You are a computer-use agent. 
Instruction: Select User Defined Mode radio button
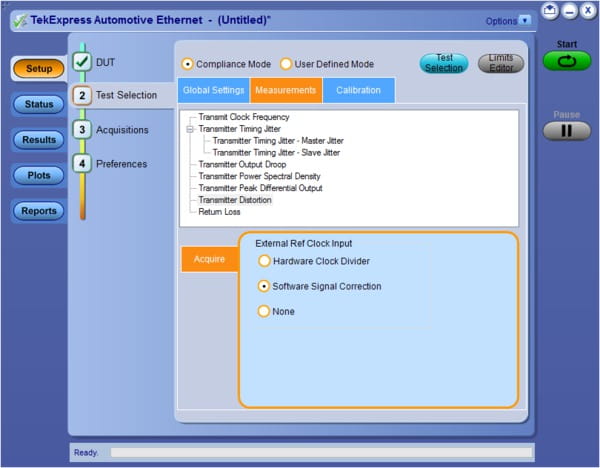(286, 64)
